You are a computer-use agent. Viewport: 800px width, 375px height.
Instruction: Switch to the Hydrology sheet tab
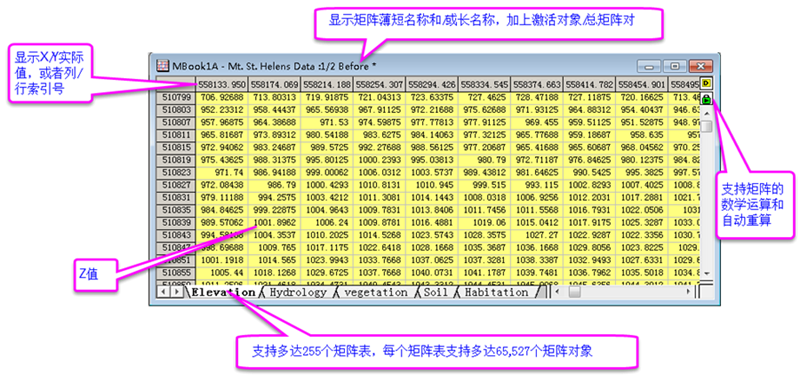[297, 292]
